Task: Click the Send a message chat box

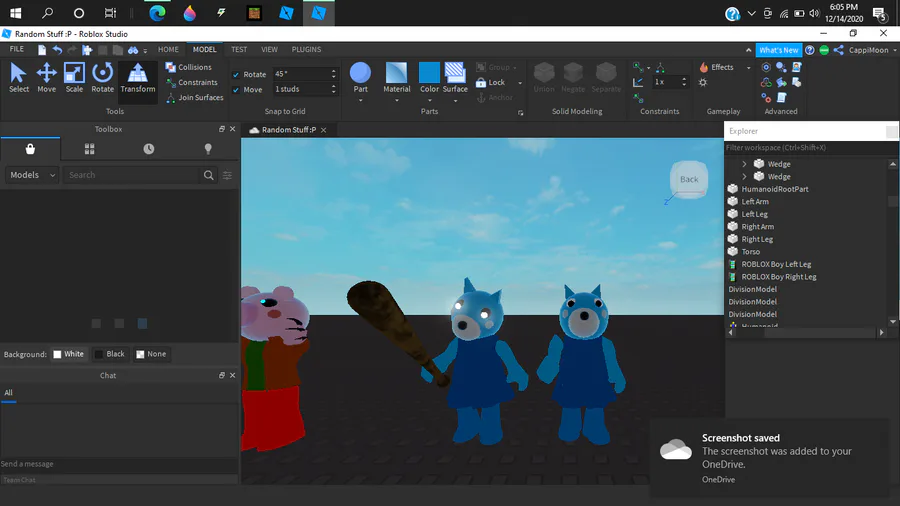Action: (x=119, y=464)
